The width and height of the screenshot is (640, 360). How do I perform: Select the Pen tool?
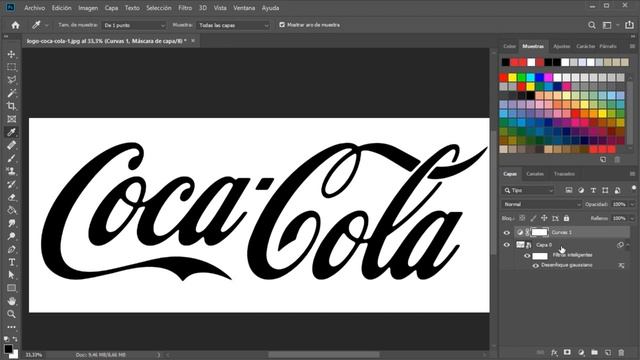[x=11, y=249]
